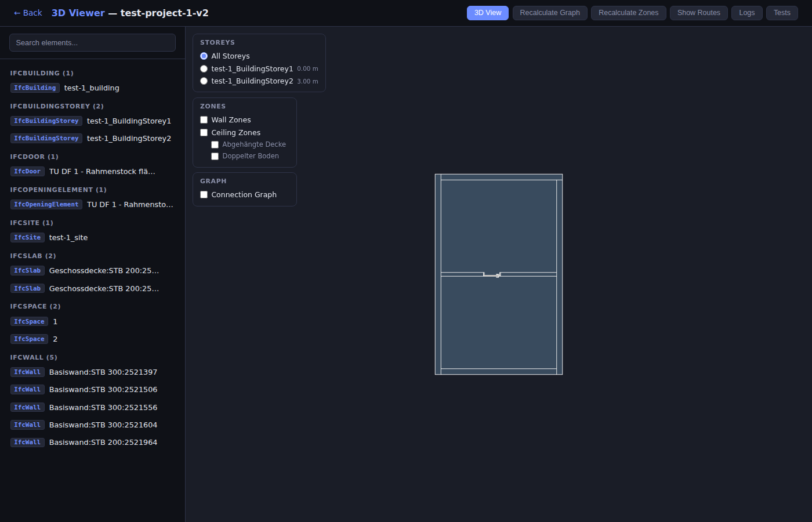The image size is (812, 522).
Task: Select the All Storeys radio option
Action: click(x=204, y=56)
